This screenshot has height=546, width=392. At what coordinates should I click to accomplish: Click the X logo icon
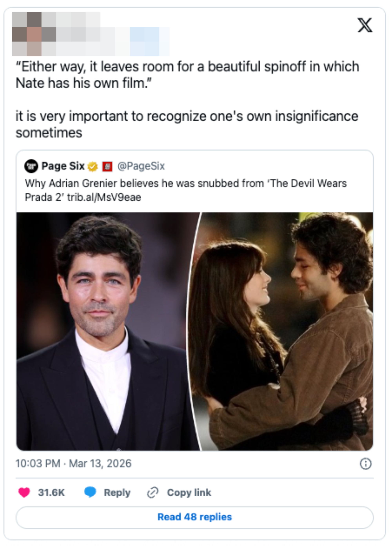(365, 25)
